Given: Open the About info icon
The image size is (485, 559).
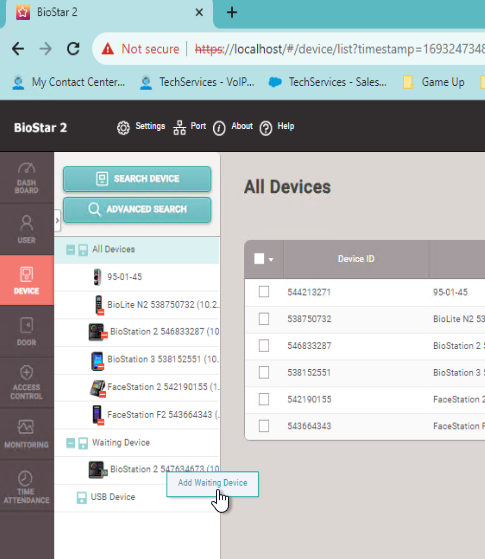Looking at the screenshot, I should pos(219,128).
